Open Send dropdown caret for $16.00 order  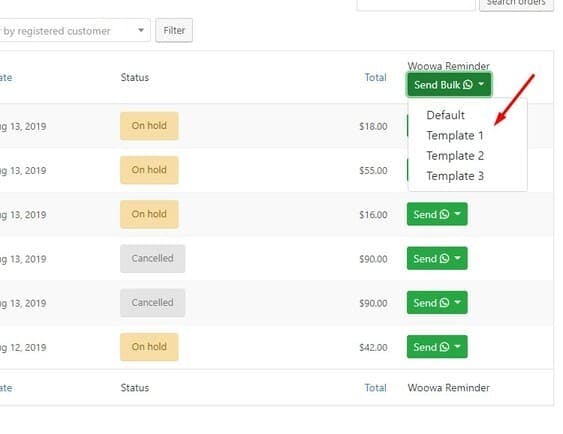coord(457,214)
